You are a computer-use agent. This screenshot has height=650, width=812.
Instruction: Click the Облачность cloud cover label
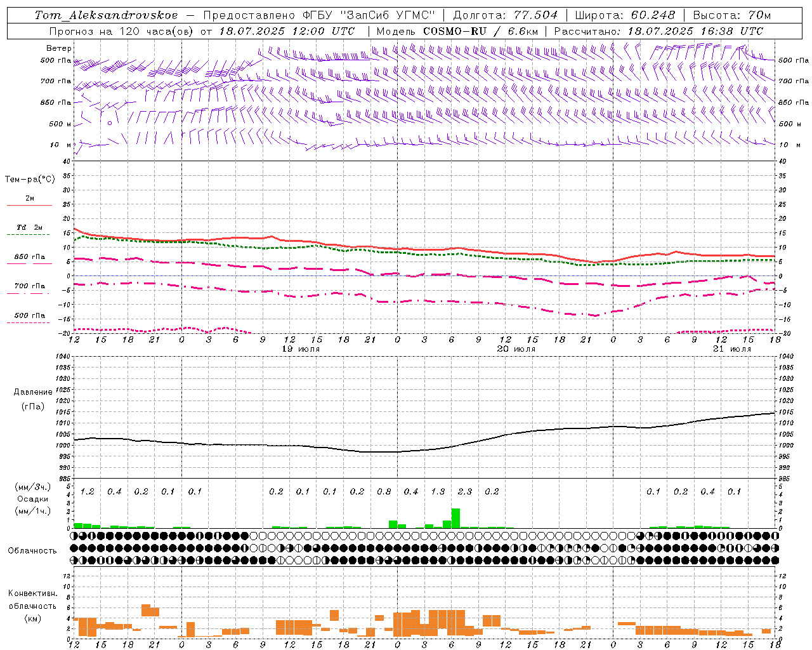click(x=32, y=550)
